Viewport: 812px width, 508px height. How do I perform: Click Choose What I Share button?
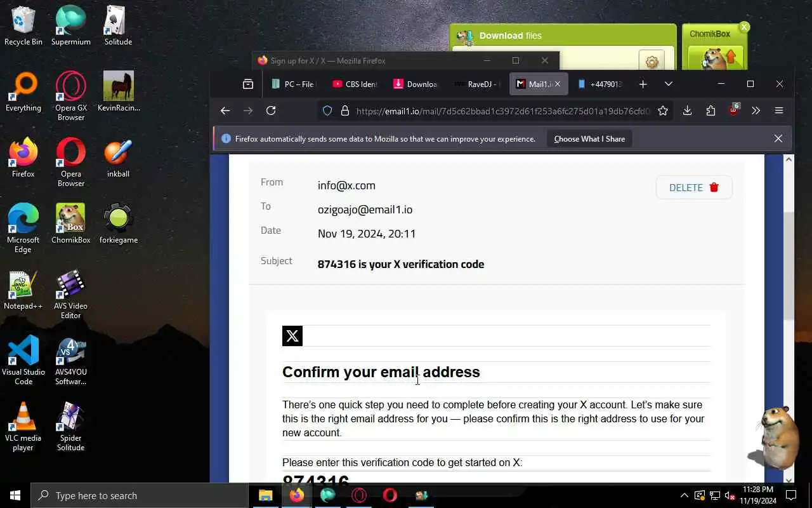coord(589,139)
